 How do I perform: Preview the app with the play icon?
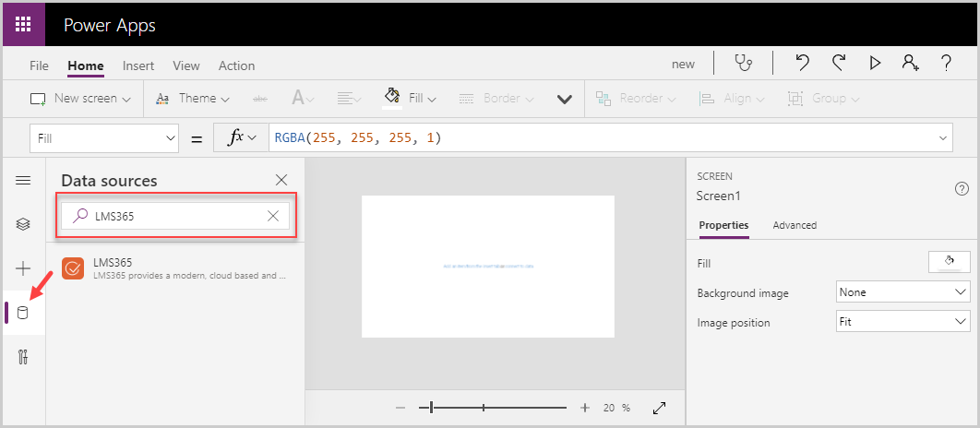(x=875, y=63)
